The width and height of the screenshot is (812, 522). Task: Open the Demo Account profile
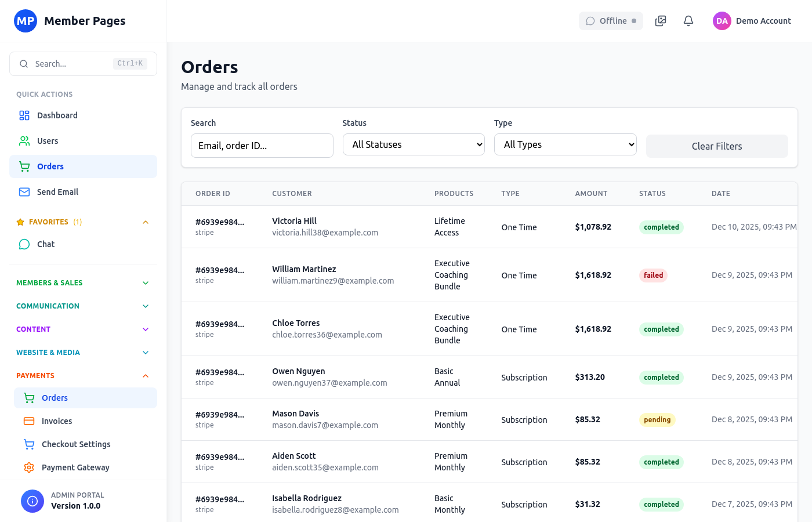click(752, 20)
